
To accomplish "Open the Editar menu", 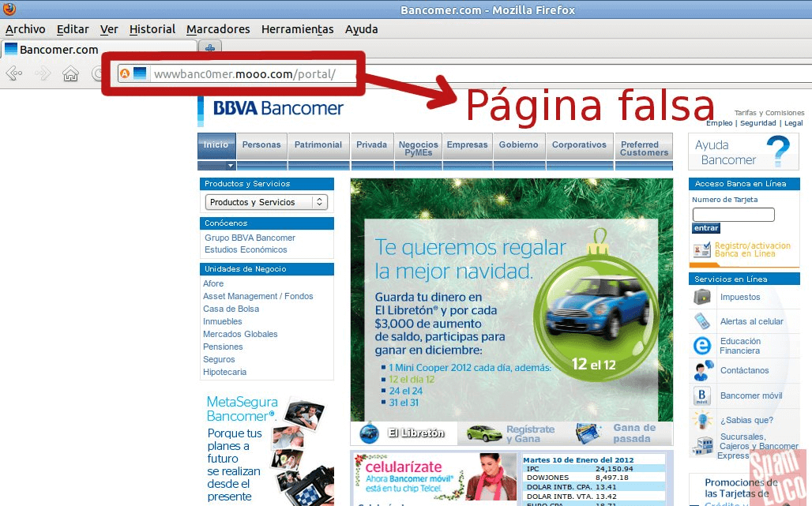I will click(73, 29).
